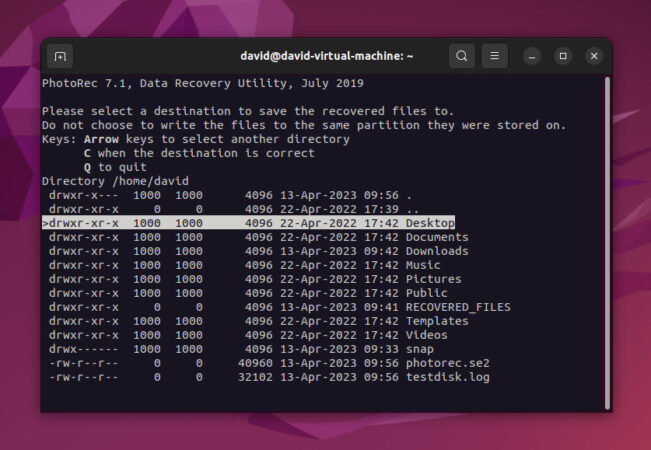Open the terminal hamburger menu

click(494, 56)
